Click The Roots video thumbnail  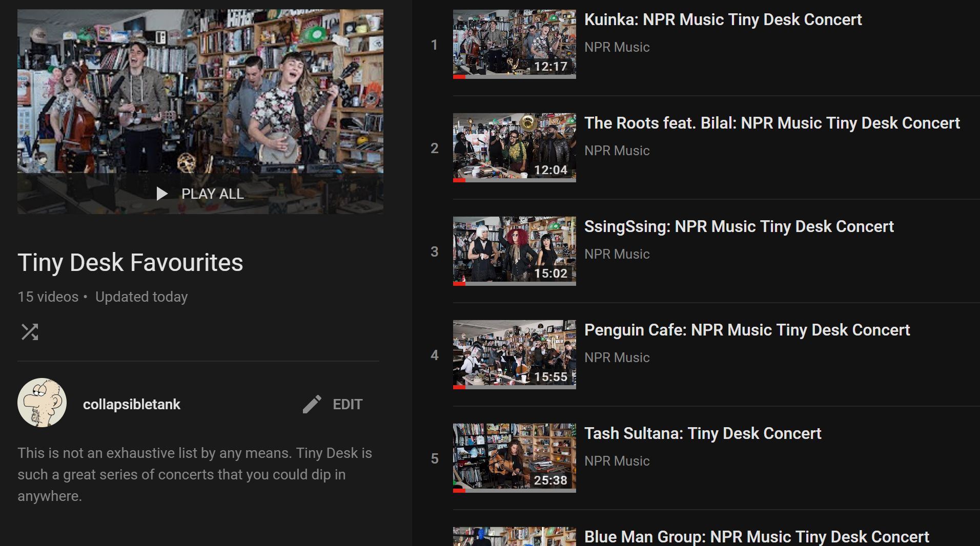(x=514, y=148)
